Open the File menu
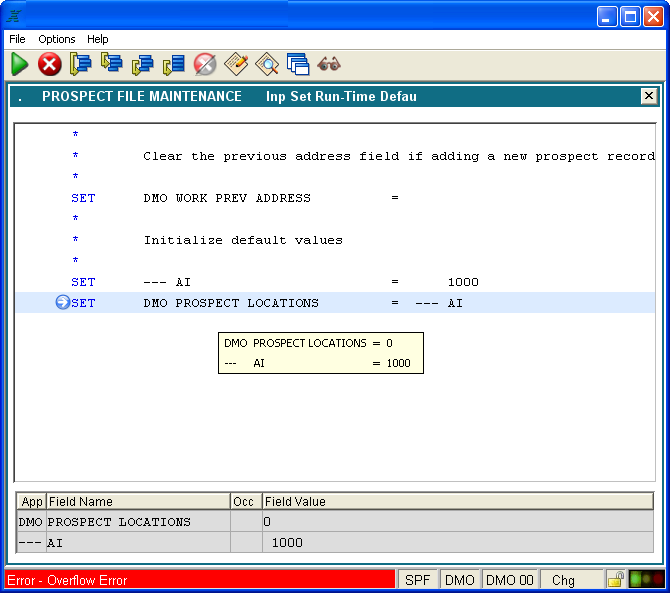The image size is (670, 593). pos(17,39)
